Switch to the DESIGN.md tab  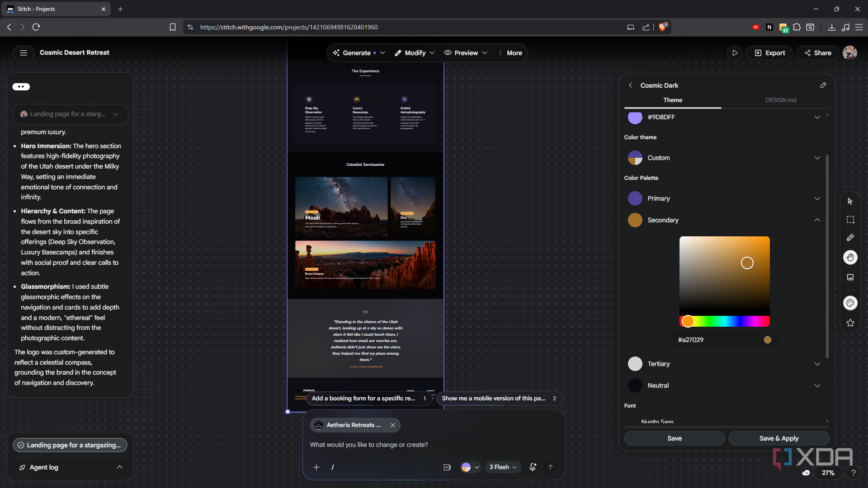click(x=781, y=100)
